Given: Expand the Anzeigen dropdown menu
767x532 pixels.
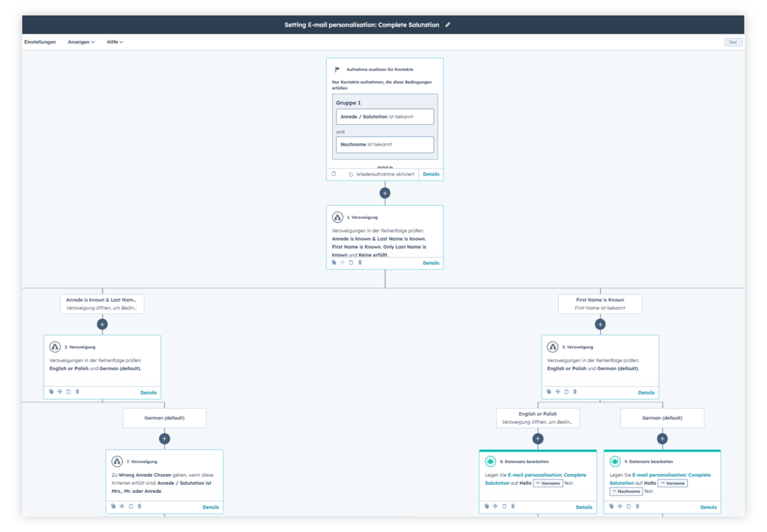Looking at the screenshot, I should [81, 42].
